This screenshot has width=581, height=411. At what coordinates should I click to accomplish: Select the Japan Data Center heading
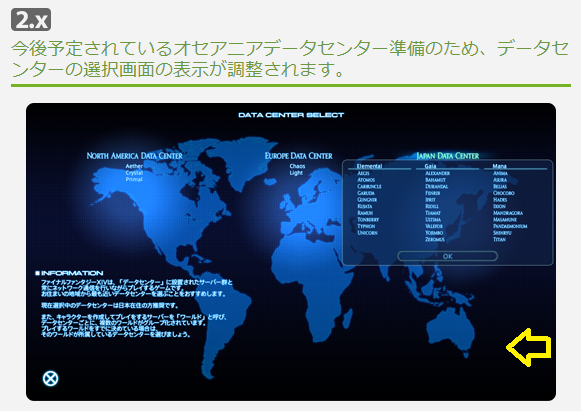click(x=448, y=156)
